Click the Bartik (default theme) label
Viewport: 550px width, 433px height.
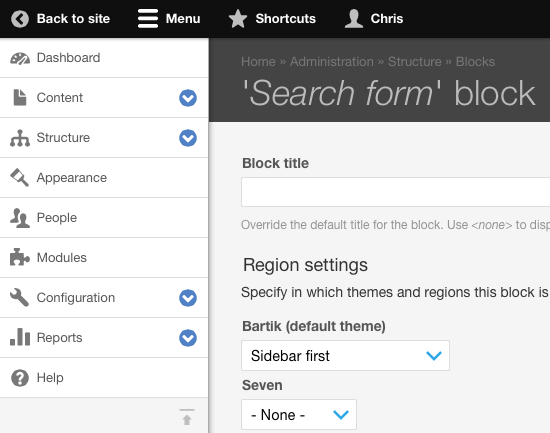click(314, 326)
